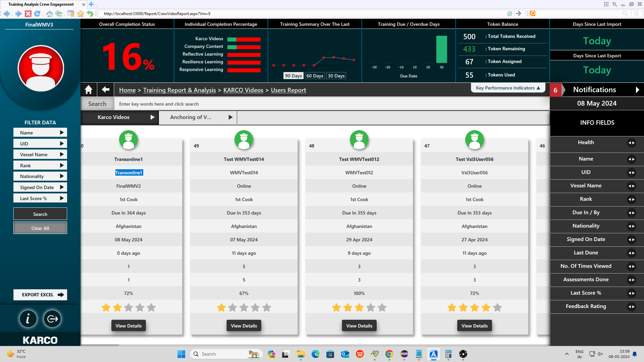644x362 pixels.
Task: Toggle the Feedback Rating field arrows
Action: point(631,307)
